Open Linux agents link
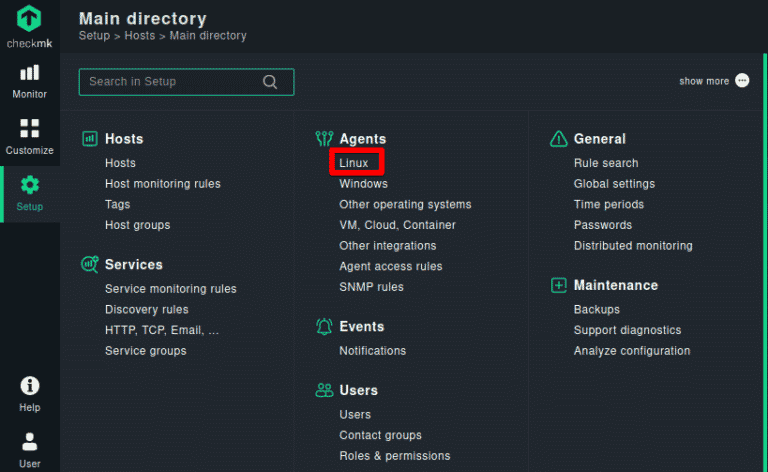 tap(354, 163)
